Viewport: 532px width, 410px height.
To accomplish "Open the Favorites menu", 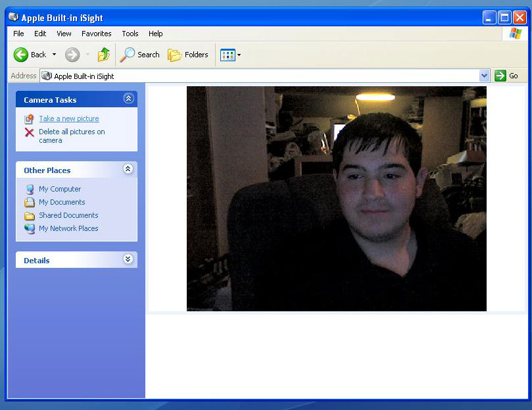I will pyautogui.click(x=97, y=34).
